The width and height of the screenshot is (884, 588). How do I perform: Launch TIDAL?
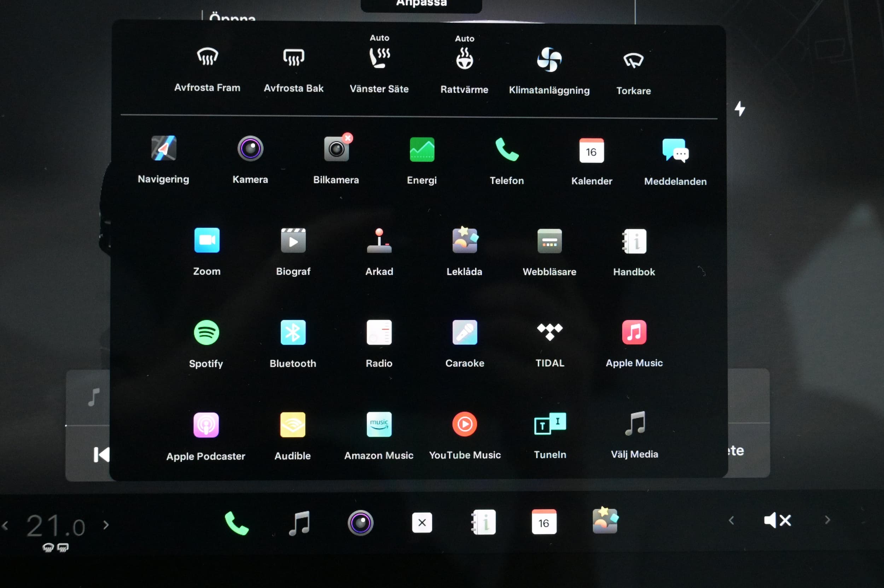pyautogui.click(x=549, y=332)
